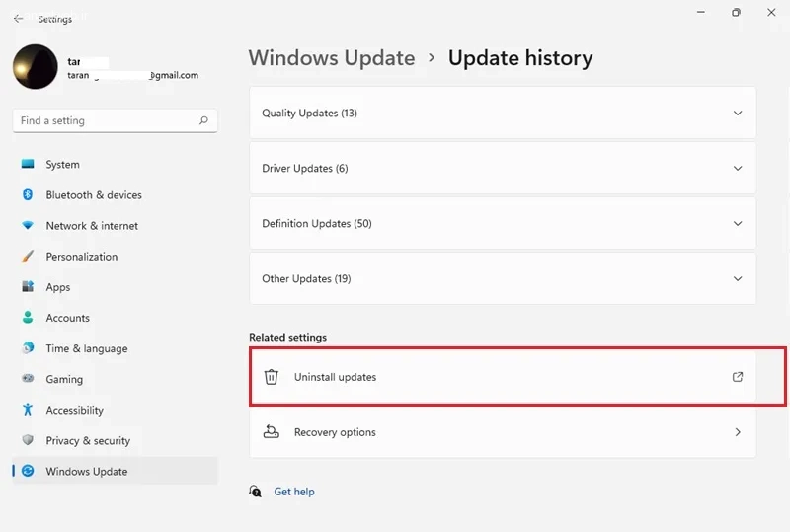
Task: Click the Privacy & security shield icon
Action: coord(28,440)
